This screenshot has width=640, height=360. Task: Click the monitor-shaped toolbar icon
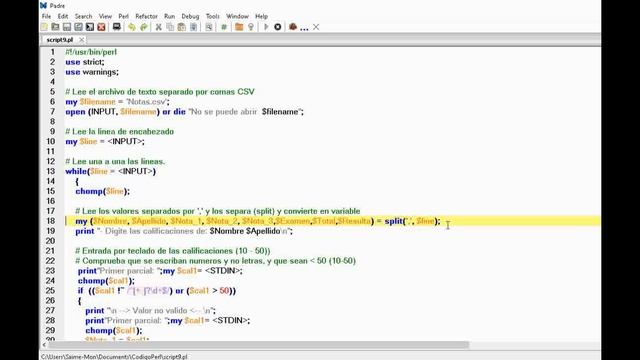click(117, 27)
